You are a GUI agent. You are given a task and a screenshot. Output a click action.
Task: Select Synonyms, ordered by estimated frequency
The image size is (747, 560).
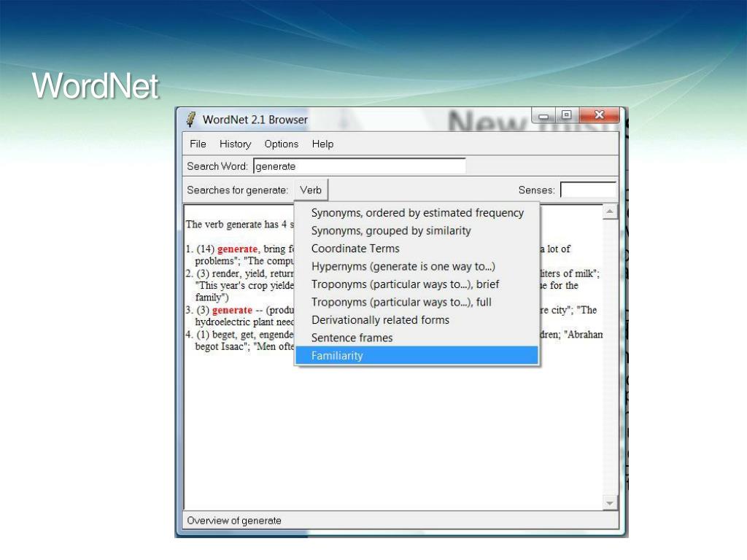pos(417,213)
